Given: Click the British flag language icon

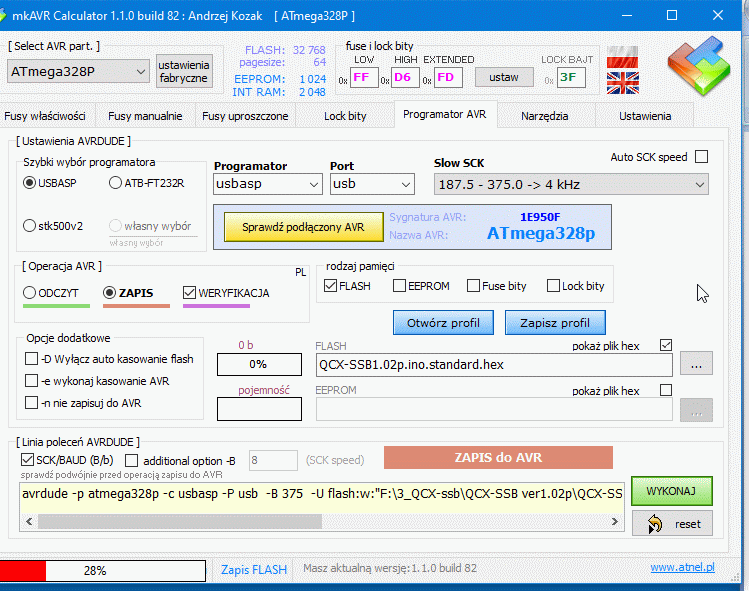Looking at the screenshot, I should (x=623, y=82).
